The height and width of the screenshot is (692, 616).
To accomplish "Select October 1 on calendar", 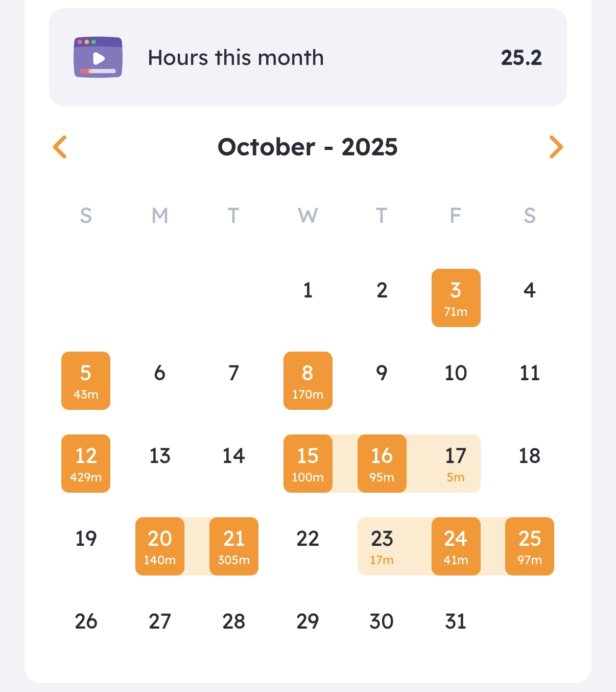I will pos(307,290).
